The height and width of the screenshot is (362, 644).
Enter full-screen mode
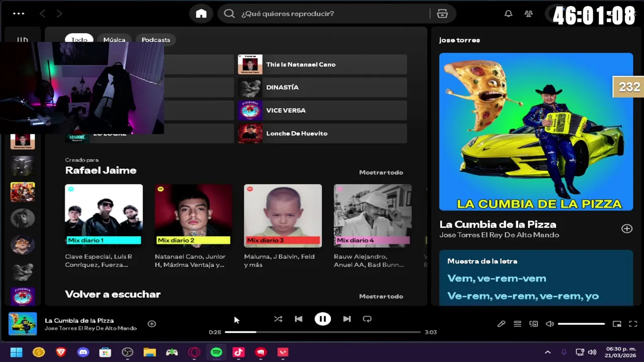point(633,324)
